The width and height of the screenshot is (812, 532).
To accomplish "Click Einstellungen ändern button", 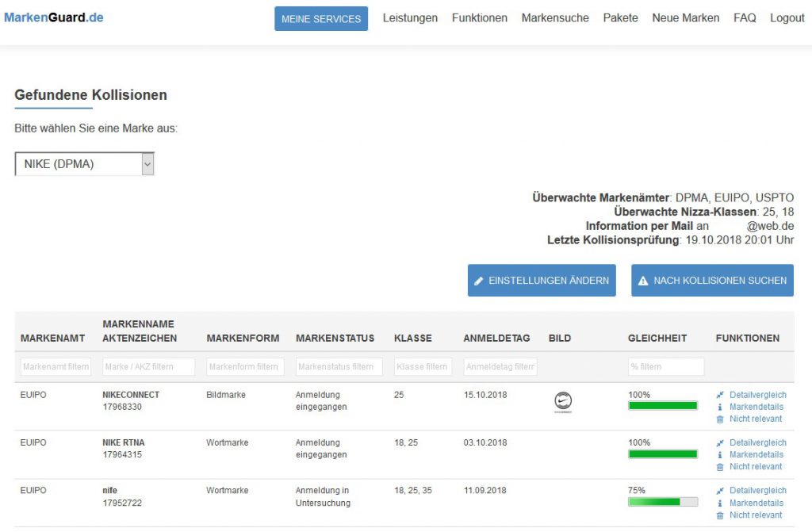I will [542, 280].
